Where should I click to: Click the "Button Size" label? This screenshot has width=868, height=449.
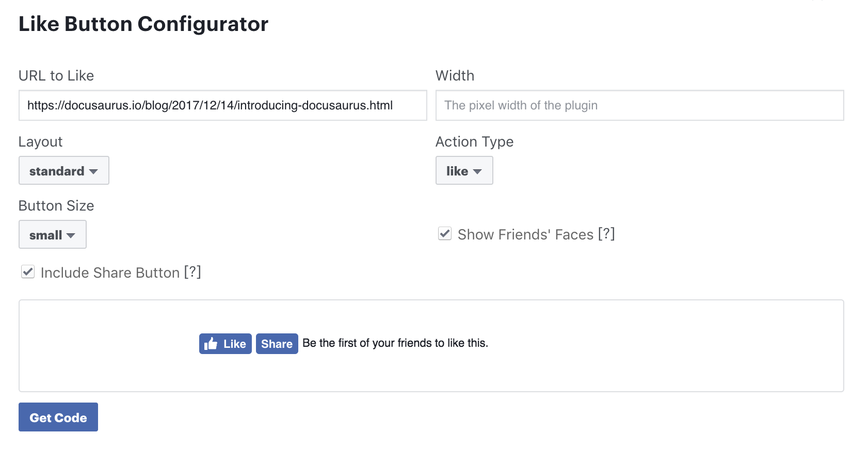(x=56, y=205)
